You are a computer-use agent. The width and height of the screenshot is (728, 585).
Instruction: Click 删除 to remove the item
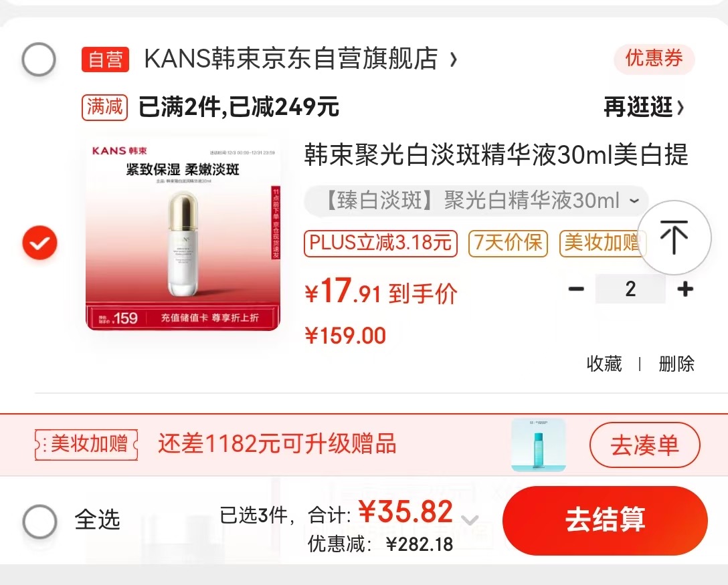[676, 364]
